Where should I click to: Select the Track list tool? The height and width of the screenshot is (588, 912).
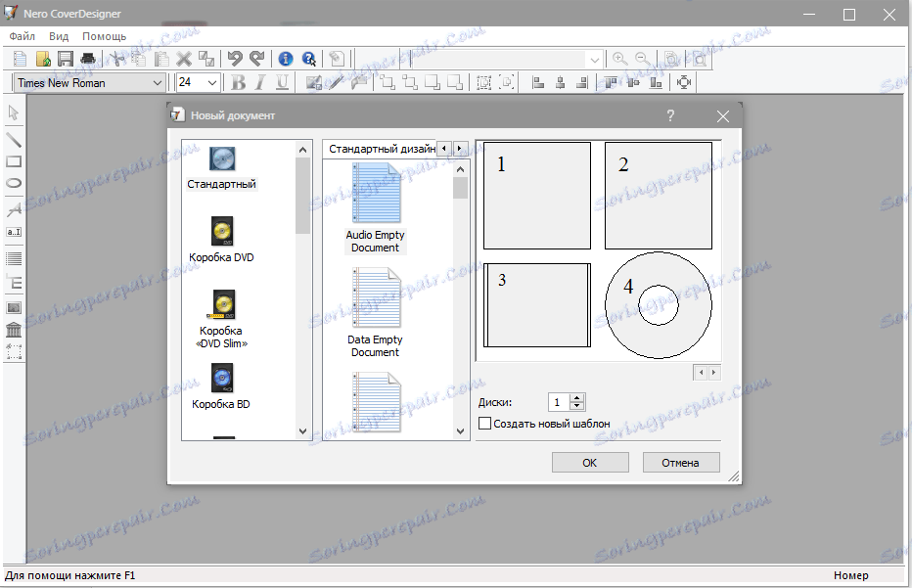[14, 258]
